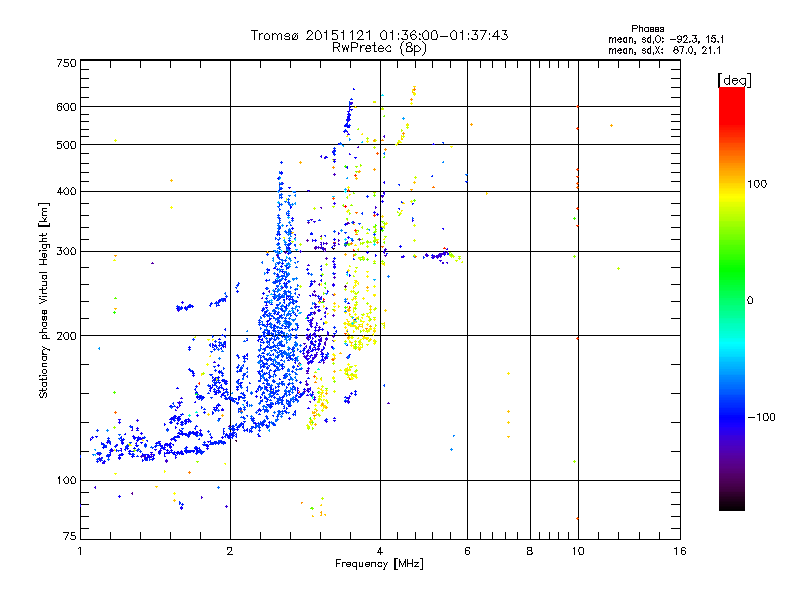Screen dimensions: 800x600
Task: Click the x-axis tick label '2'
Action: (230, 551)
